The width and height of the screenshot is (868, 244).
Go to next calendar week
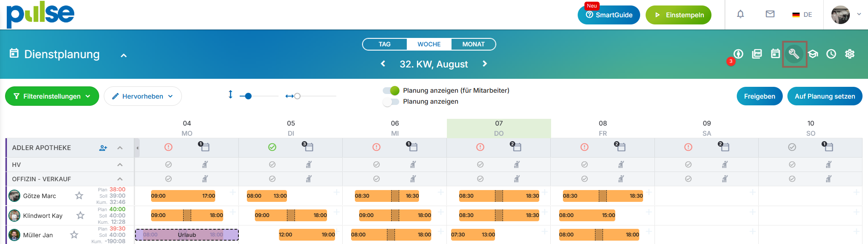point(485,64)
